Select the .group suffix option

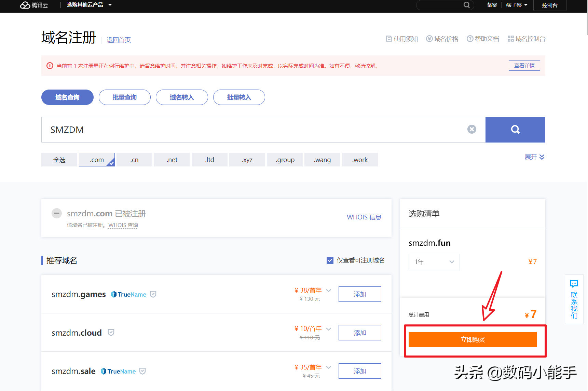285,160
